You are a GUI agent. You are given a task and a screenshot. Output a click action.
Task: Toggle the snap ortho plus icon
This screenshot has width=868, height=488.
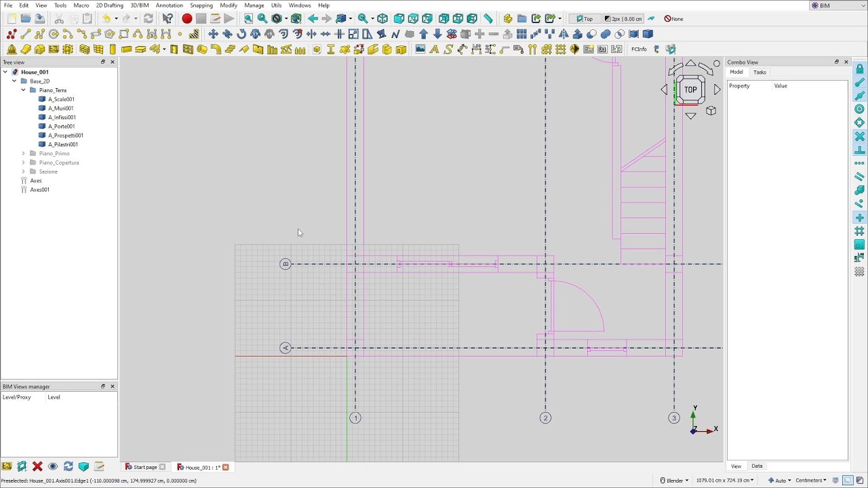click(859, 218)
